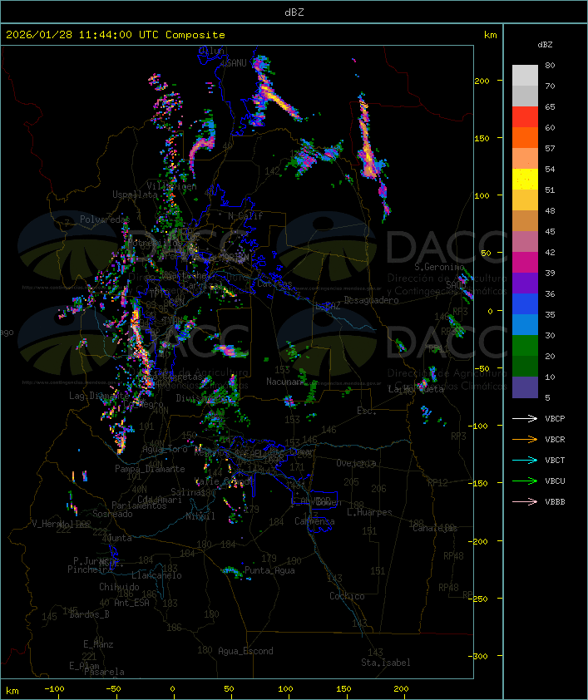This screenshot has width=588, height=700.
Task: Click the 'Agua_Toro' map label
Action: [165, 449]
